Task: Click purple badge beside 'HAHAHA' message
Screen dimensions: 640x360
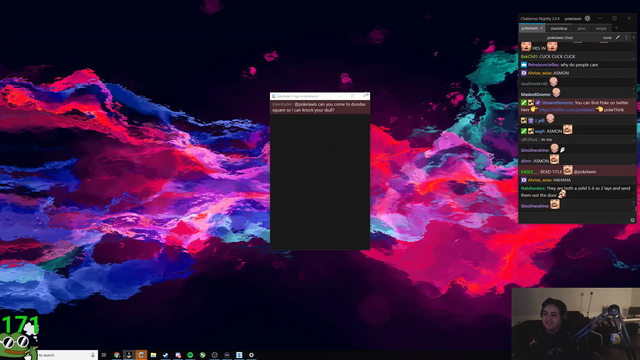Action: [524, 180]
